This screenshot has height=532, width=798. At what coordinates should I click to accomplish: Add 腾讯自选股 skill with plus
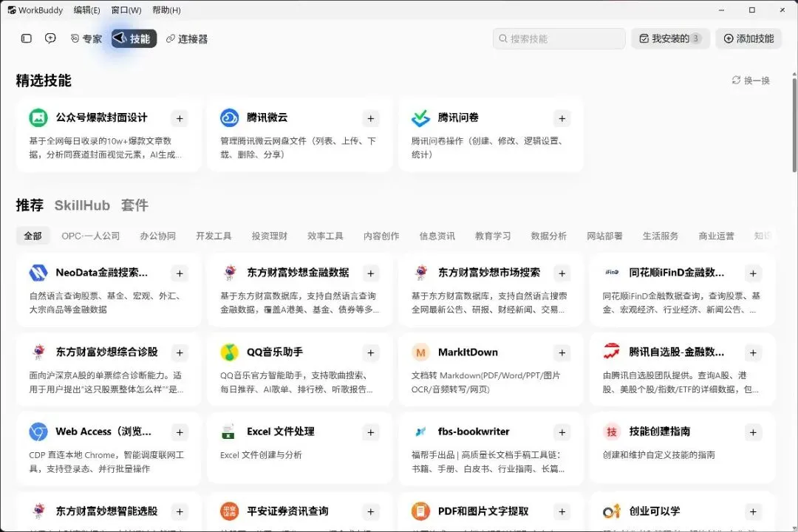click(753, 352)
